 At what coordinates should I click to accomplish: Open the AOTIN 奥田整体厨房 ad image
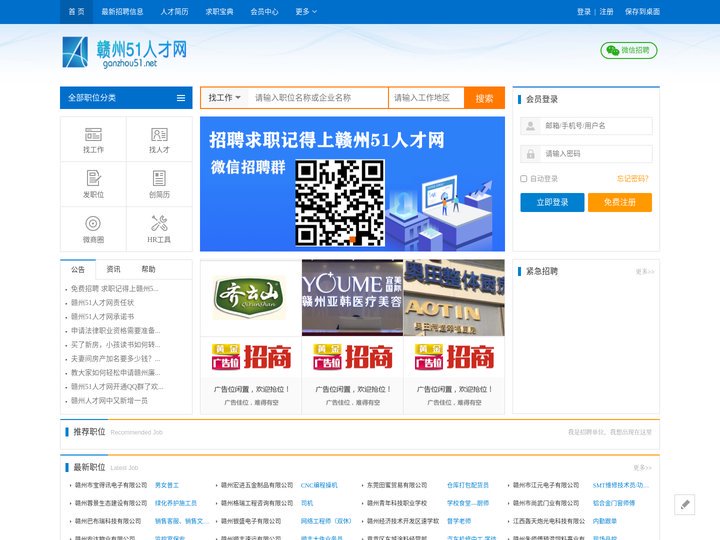click(454, 298)
